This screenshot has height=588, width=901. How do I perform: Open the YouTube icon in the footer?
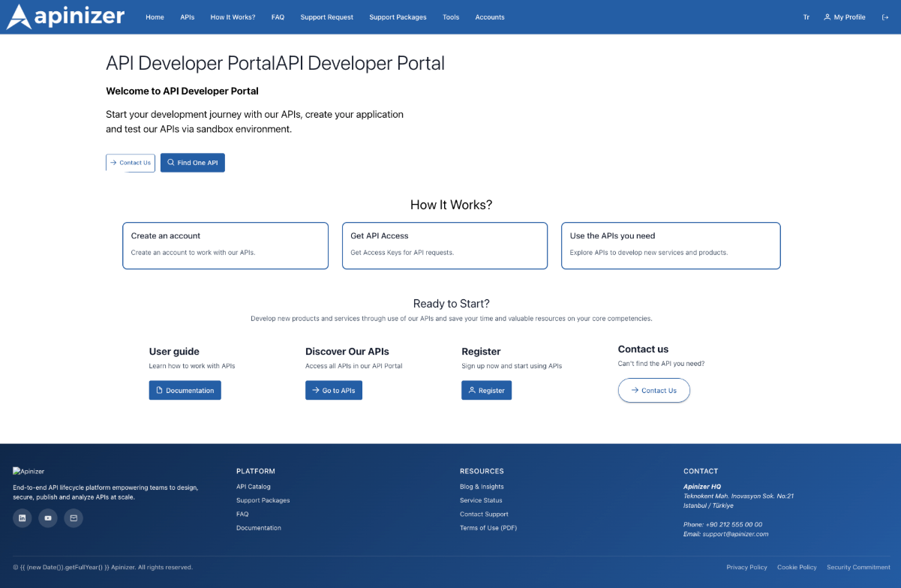coord(48,517)
